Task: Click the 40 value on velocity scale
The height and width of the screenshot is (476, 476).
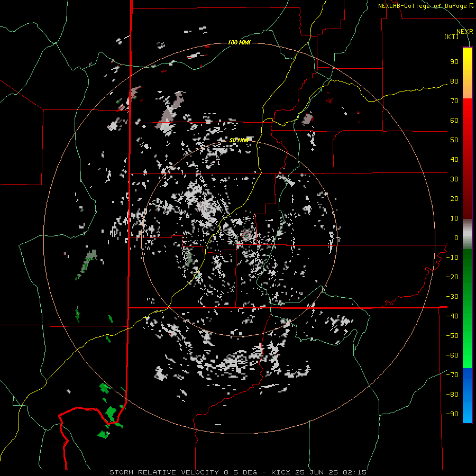Action: (x=454, y=160)
